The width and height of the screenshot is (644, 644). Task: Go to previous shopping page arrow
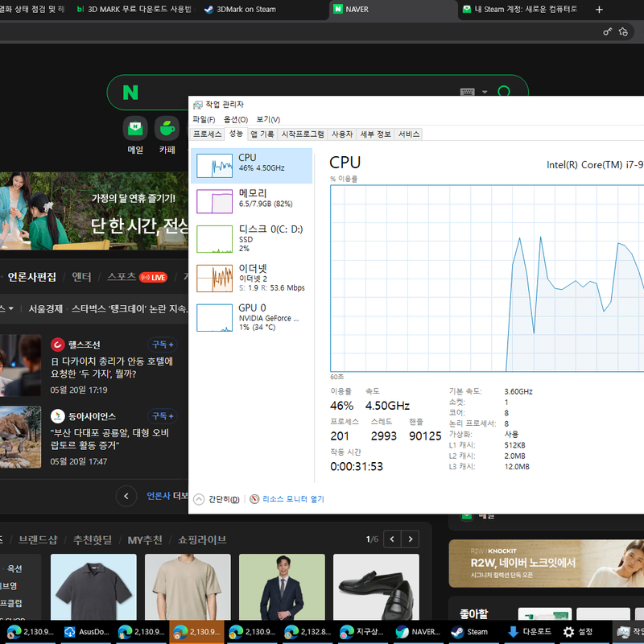(392, 539)
